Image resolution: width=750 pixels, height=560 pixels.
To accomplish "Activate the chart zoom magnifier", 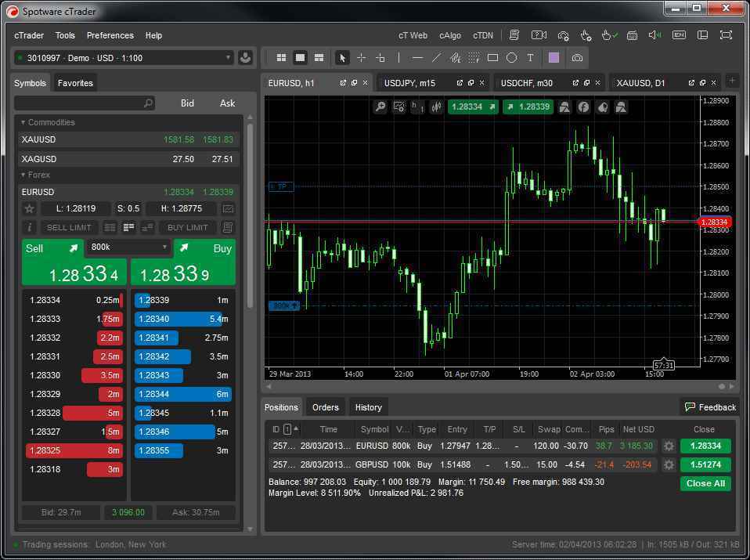I will (380, 107).
